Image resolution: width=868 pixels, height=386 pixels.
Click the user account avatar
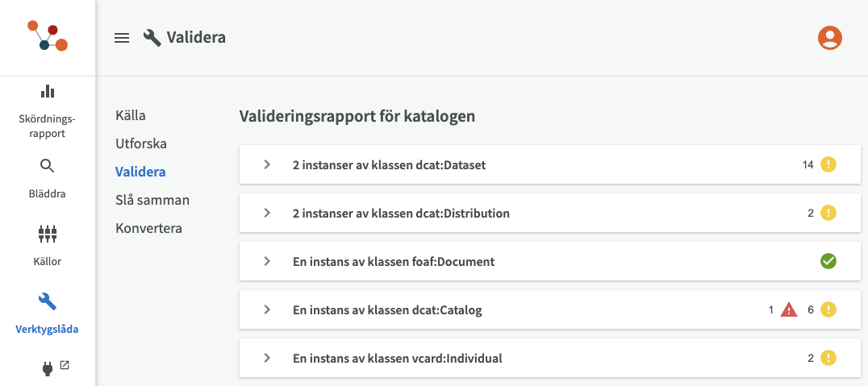pyautogui.click(x=829, y=37)
